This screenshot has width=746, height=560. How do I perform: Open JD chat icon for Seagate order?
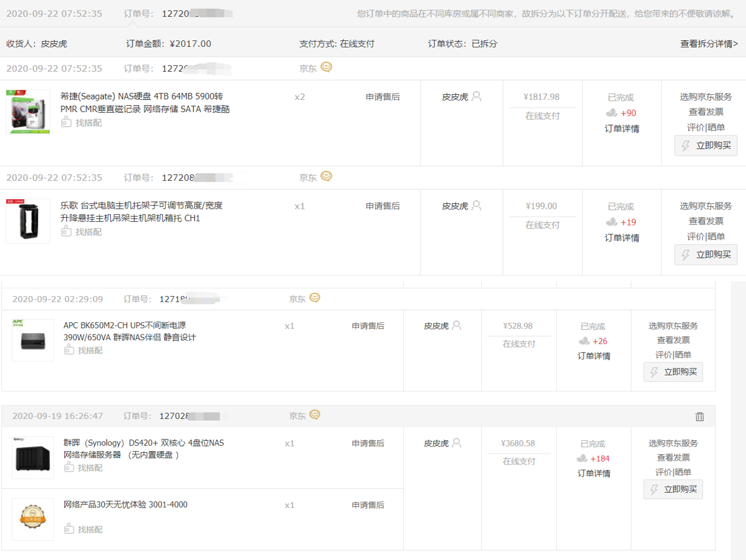(326, 67)
